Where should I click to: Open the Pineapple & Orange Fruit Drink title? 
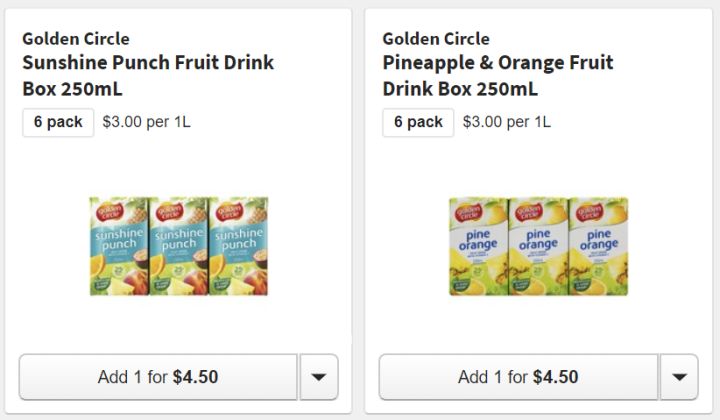498,75
